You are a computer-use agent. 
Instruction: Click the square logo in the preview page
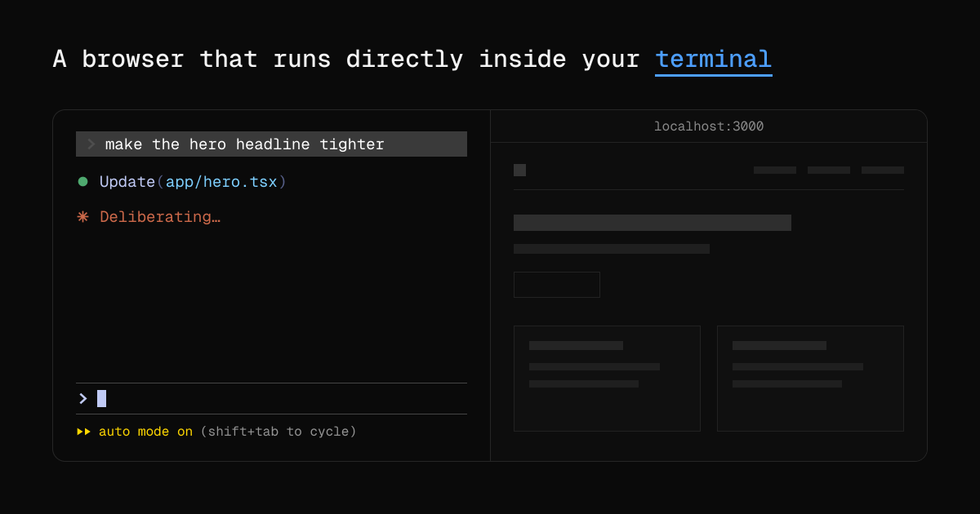click(x=519, y=170)
